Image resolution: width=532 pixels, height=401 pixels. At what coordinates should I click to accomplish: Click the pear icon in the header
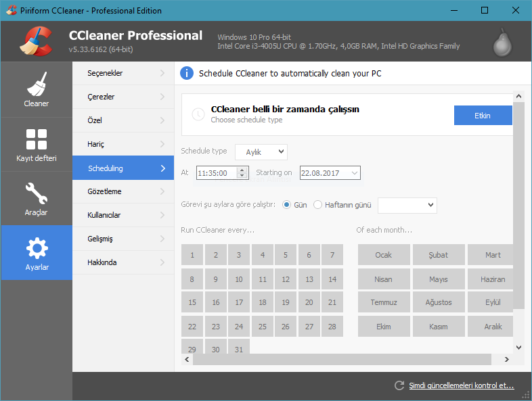pos(502,43)
